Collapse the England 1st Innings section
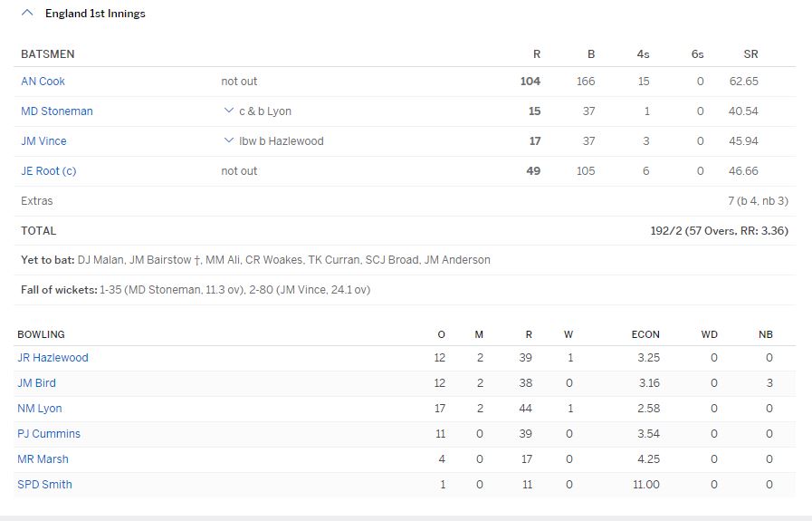The width and height of the screenshot is (812, 521). [27, 14]
